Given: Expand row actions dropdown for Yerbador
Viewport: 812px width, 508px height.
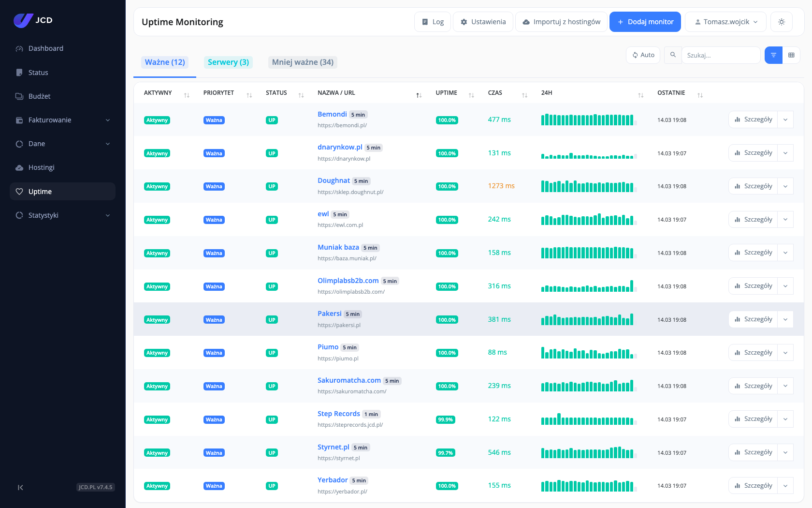Looking at the screenshot, I should click(785, 486).
